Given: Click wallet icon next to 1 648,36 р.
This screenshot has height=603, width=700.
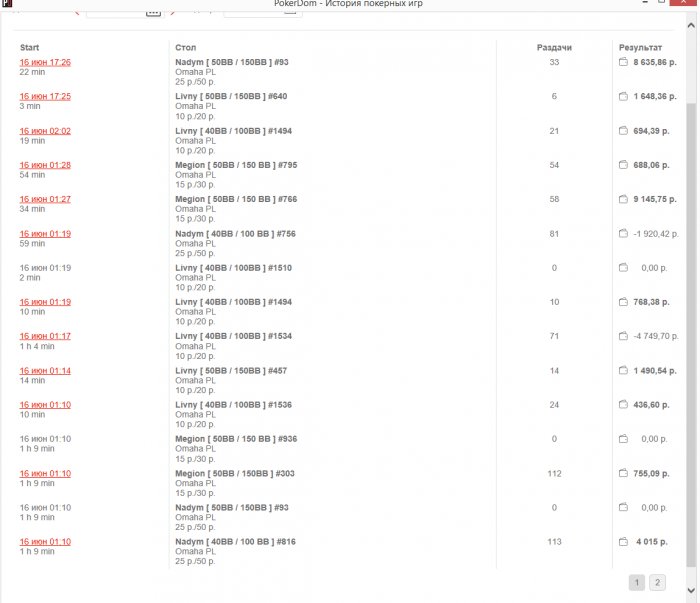Looking at the screenshot, I should coord(623,96).
